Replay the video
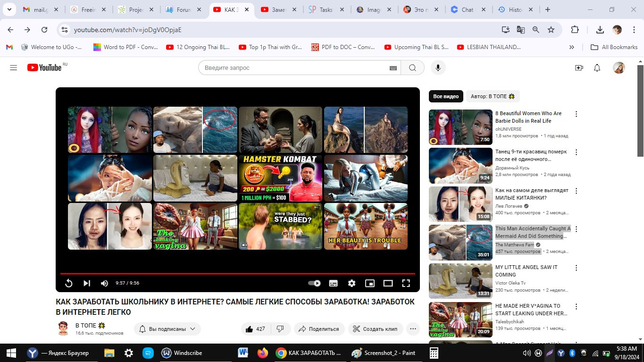 [x=68, y=283]
